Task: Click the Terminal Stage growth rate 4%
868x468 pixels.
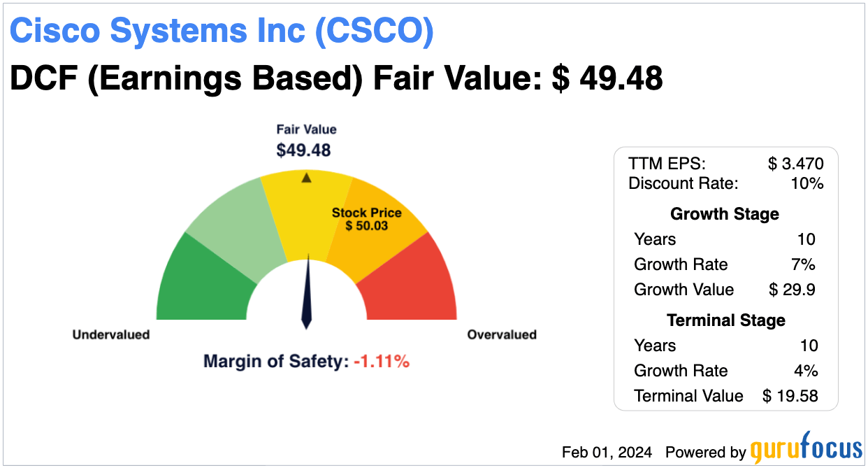Action: (806, 371)
